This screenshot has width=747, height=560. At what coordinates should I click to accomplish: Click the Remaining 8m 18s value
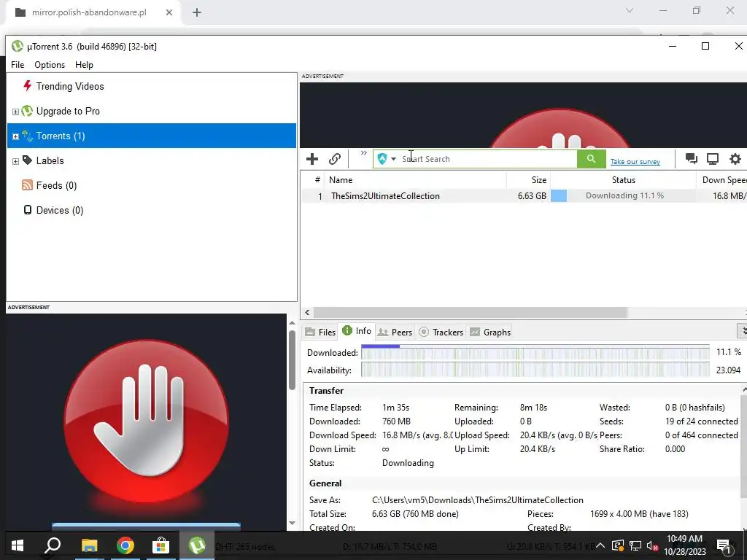[533, 408]
